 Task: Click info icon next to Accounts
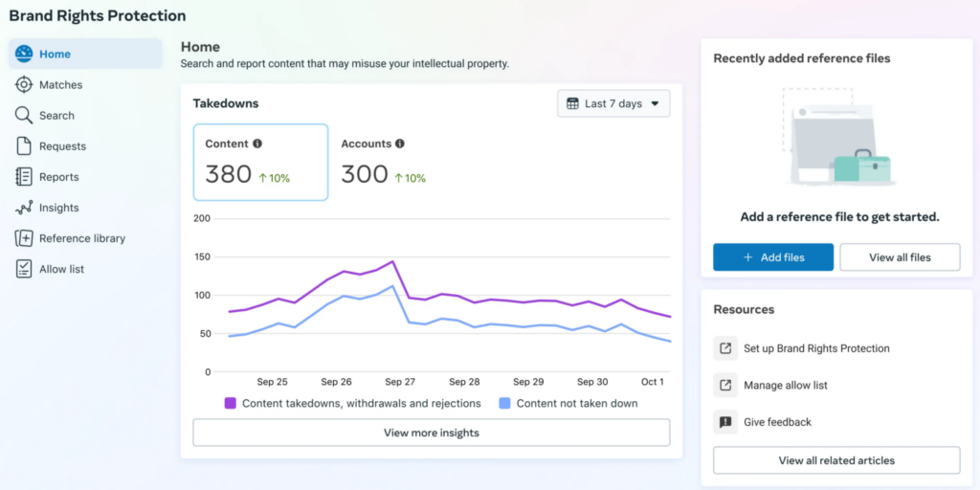click(400, 144)
